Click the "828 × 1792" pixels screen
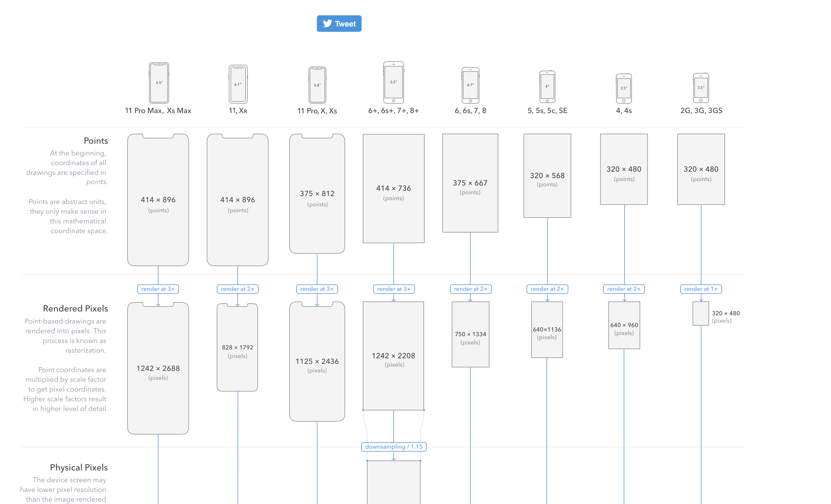Viewport: 831px width, 504px height. (237, 347)
